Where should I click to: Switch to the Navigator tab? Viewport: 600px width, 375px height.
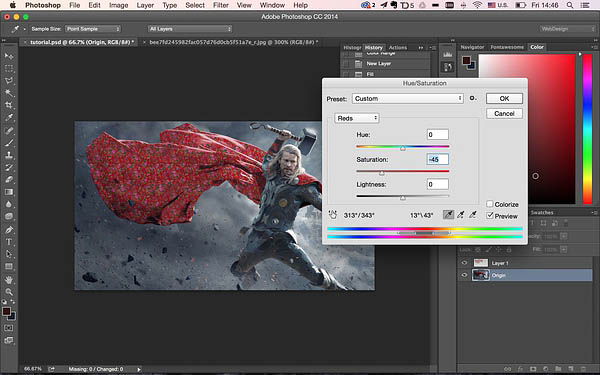[472, 47]
